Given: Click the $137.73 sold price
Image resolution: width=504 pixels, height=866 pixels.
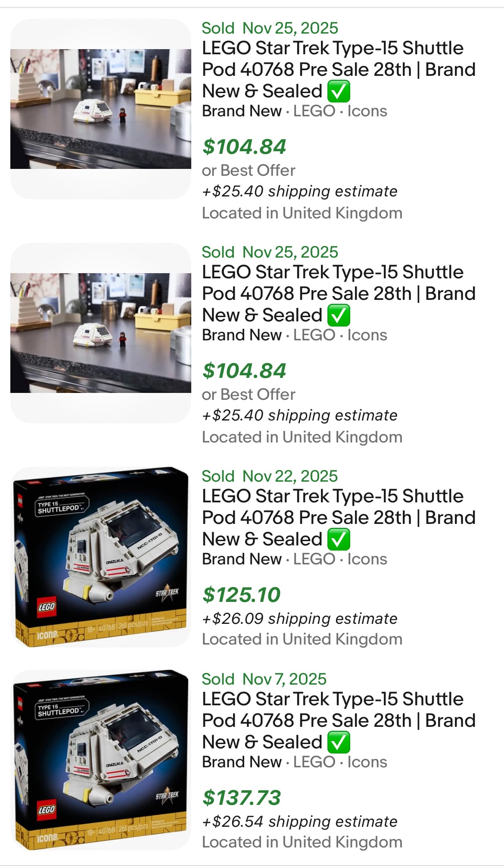Looking at the screenshot, I should [242, 798].
